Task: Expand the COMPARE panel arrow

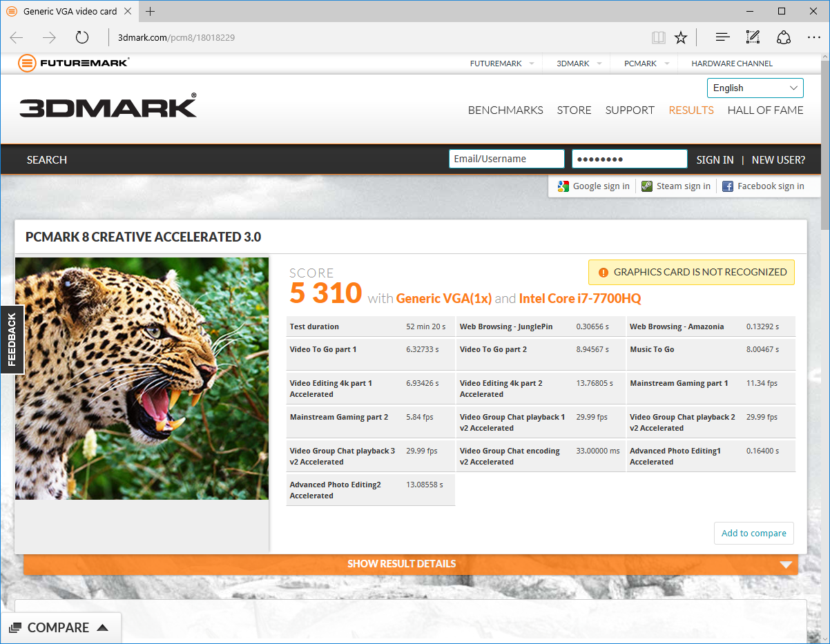Action: pos(102,628)
